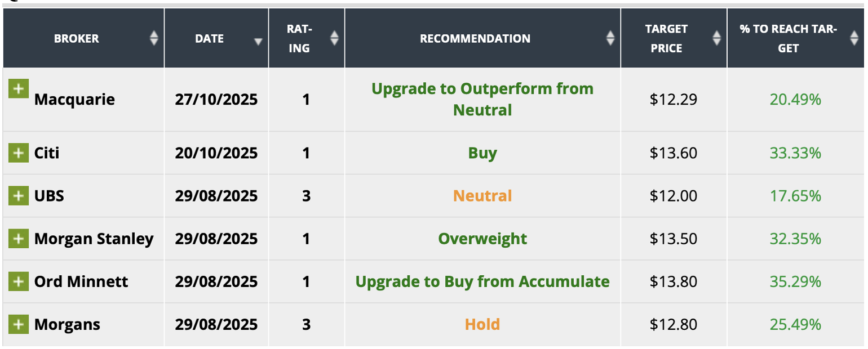This screenshot has height=349, width=868.
Task: Select the Recommendation column header
Action: [475, 38]
